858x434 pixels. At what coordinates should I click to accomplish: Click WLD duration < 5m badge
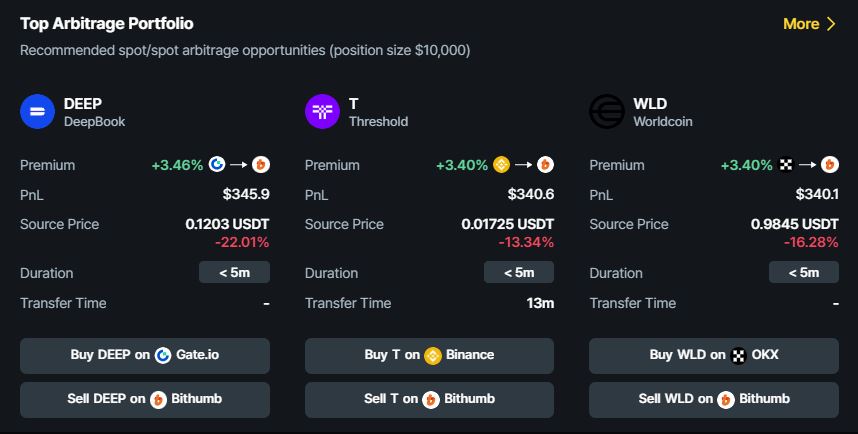pyautogui.click(x=804, y=272)
